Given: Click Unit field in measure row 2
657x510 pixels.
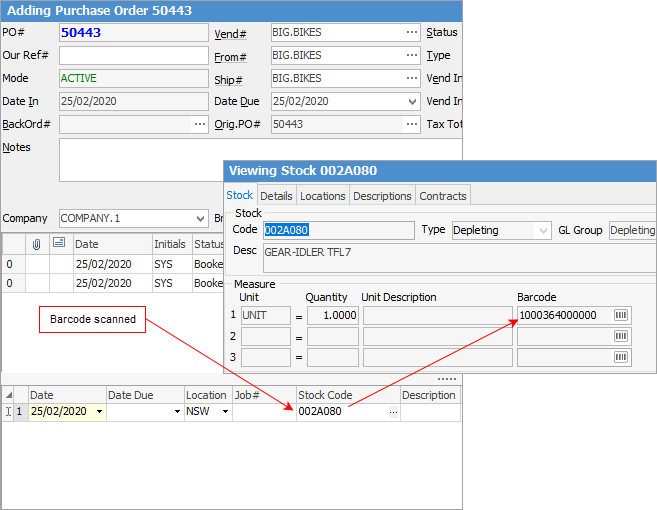Looking at the screenshot, I should (266, 336).
